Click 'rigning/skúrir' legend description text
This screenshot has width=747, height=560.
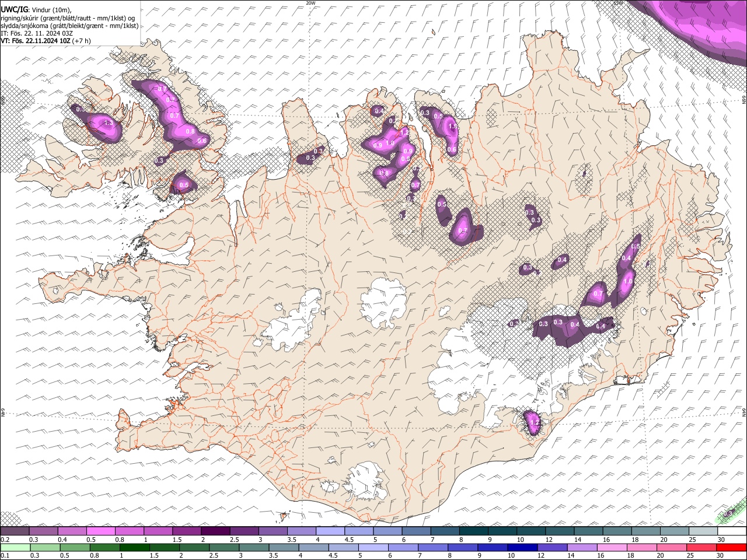click(19, 18)
